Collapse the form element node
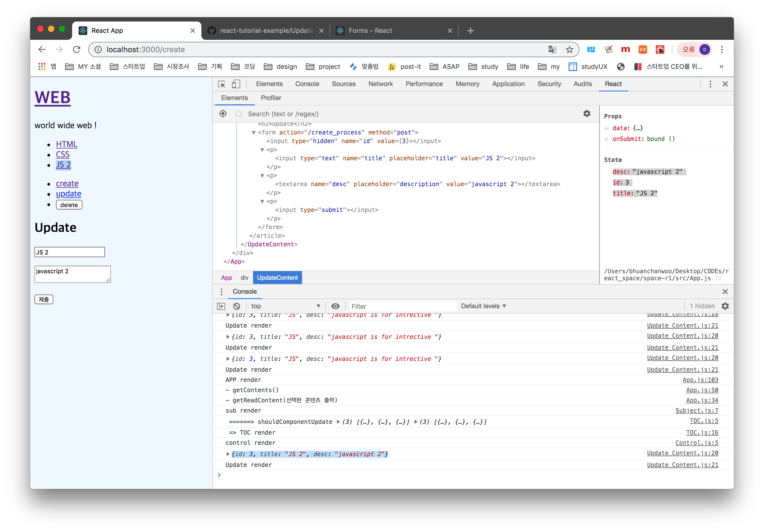The height and width of the screenshot is (532, 764). click(254, 133)
